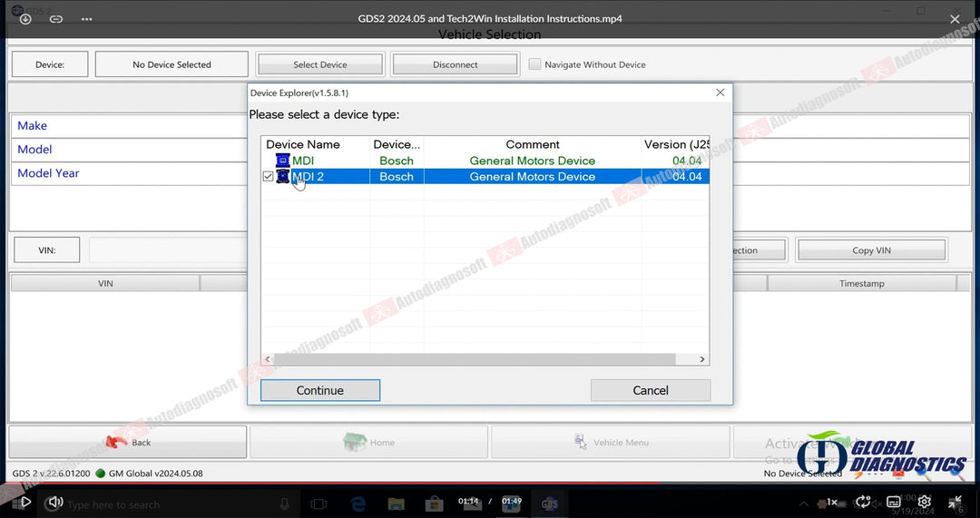Image resolution: width=980 pixels, height=518 pixels.
Task: Click the Select Device button
Action: pyautogui.click(x=320, y=64)
